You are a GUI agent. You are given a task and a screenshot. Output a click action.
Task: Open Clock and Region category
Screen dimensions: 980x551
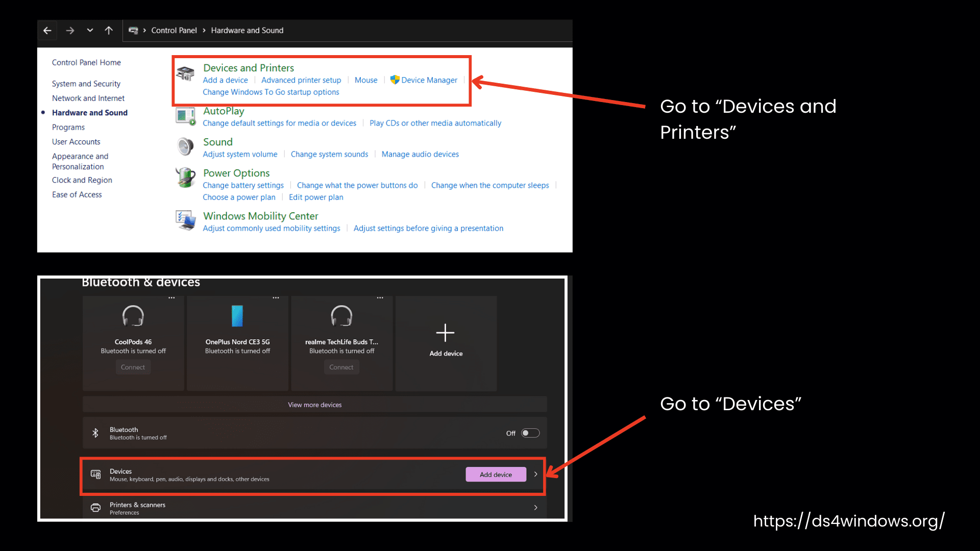coord(82,180)
